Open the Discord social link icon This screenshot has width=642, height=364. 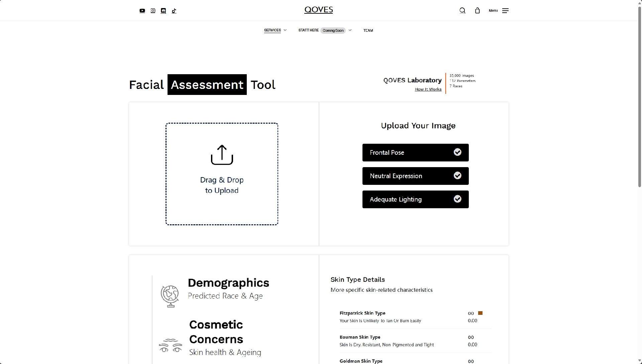[x=163, y=11]
